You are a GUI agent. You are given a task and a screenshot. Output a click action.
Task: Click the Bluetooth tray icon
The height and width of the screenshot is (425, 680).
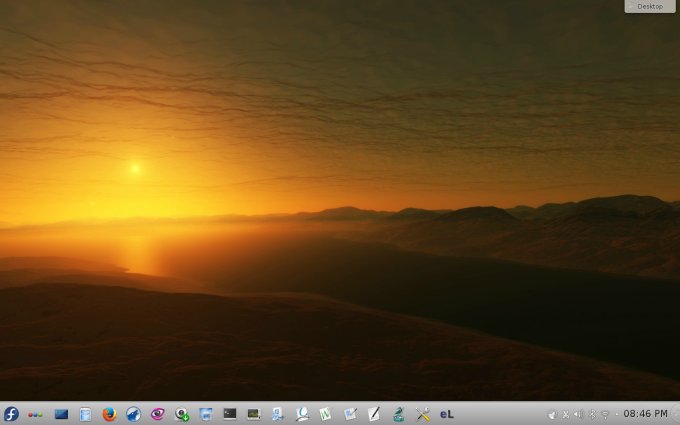[592, 415]
